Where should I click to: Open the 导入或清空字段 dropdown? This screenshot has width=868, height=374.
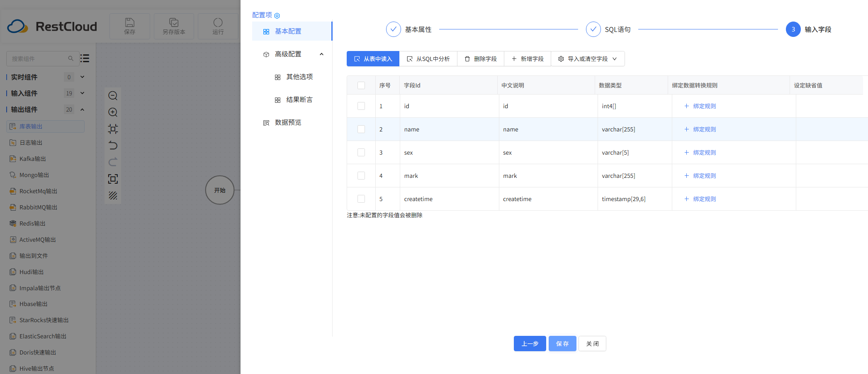[588, 58]
